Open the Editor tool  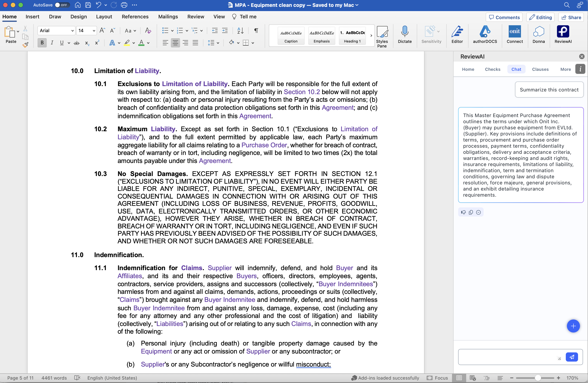coord(457,32)
